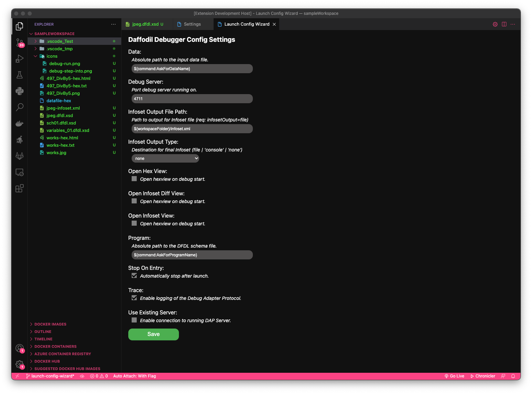
Task: Open the Python extension icon
Action: click(20, 91)
